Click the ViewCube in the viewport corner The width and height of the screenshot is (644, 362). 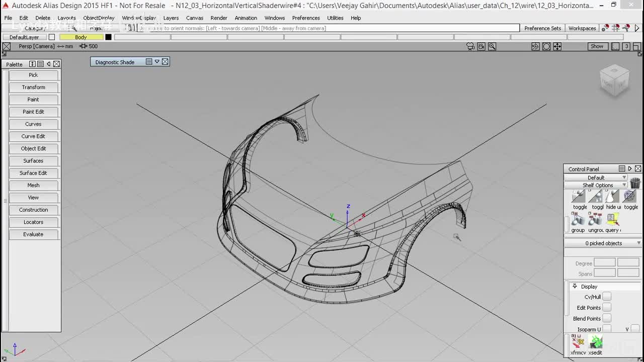[614, 80]
